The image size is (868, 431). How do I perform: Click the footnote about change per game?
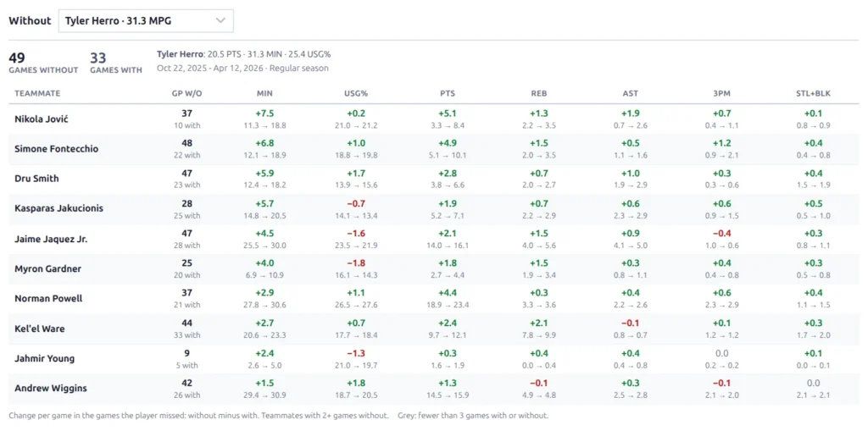tap(197, 416)
